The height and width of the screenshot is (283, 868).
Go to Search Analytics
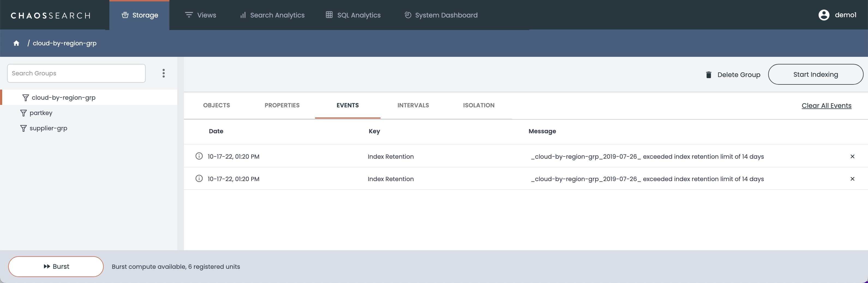point(272,15)
